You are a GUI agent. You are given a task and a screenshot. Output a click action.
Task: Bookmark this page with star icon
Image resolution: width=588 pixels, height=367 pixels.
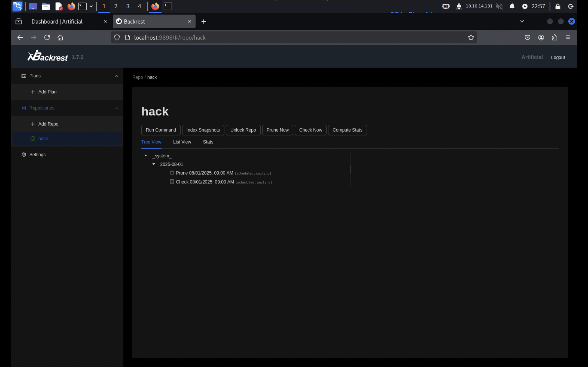[x=471, y=37]
